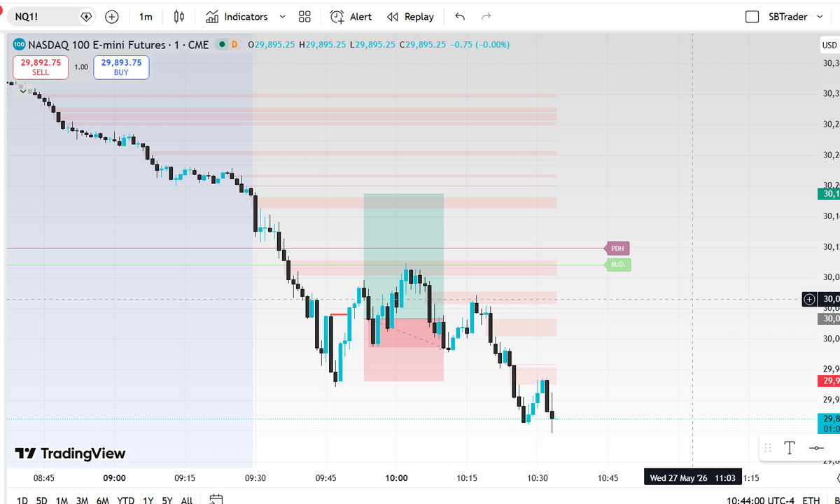
Task: Expand the SBTrader layout dropdown arrow
Action: pos(820,16)
